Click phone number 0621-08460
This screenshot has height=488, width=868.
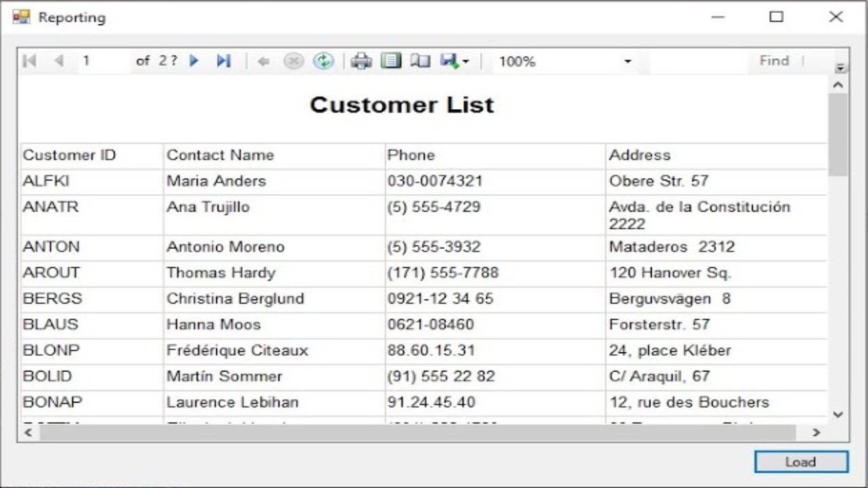431,325
